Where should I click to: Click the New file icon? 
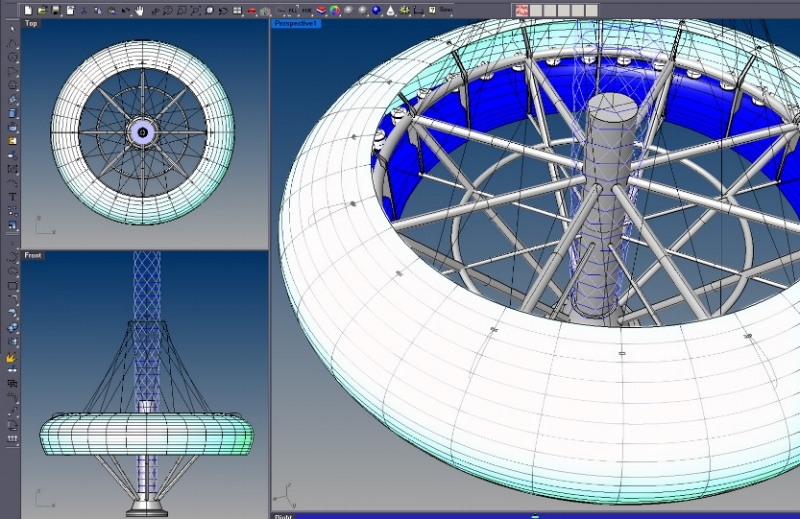[x=28, y=10]
